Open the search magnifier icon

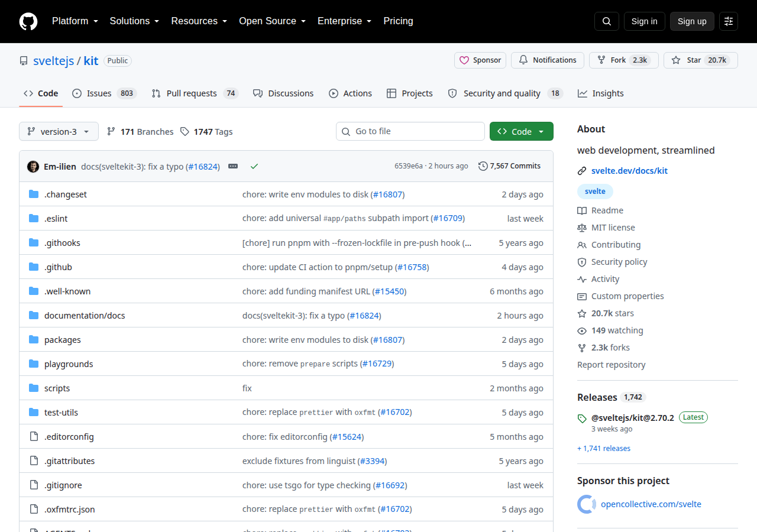click(607, 21)
